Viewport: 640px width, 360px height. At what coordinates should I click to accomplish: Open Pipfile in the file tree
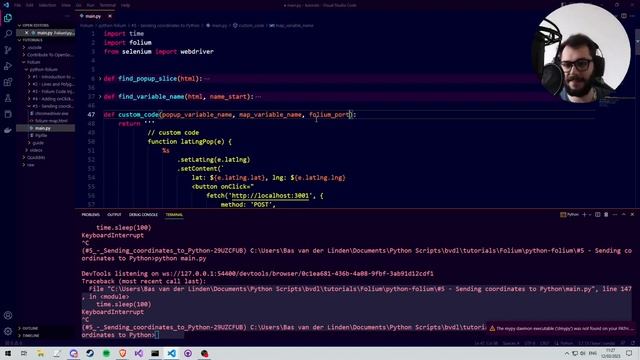[41, 136]
